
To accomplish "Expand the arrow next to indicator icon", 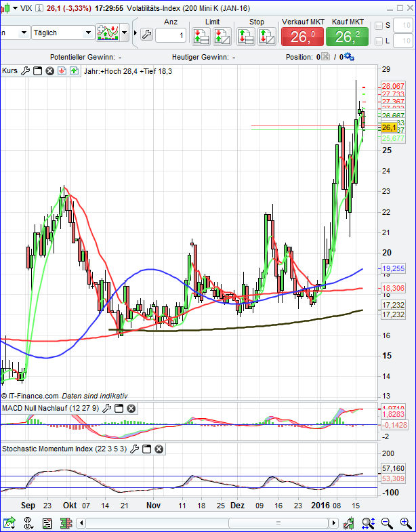I will point(125,33).
